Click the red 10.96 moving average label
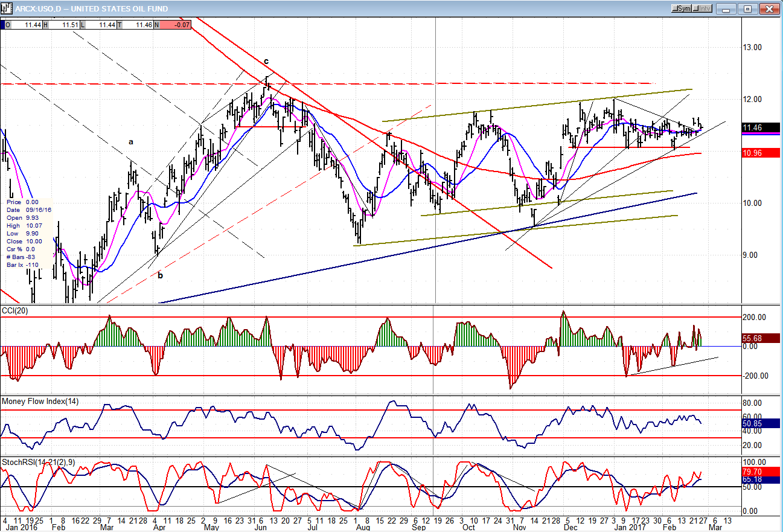The height and width of the screenshot is (532, 783). [x=761, y=153]
